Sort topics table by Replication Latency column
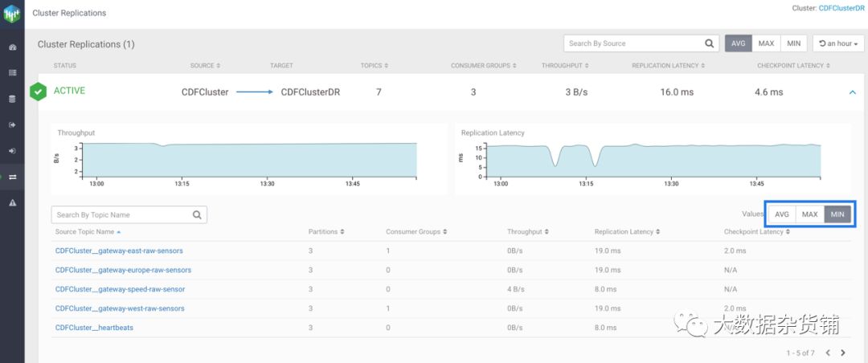 click(627, 232)
